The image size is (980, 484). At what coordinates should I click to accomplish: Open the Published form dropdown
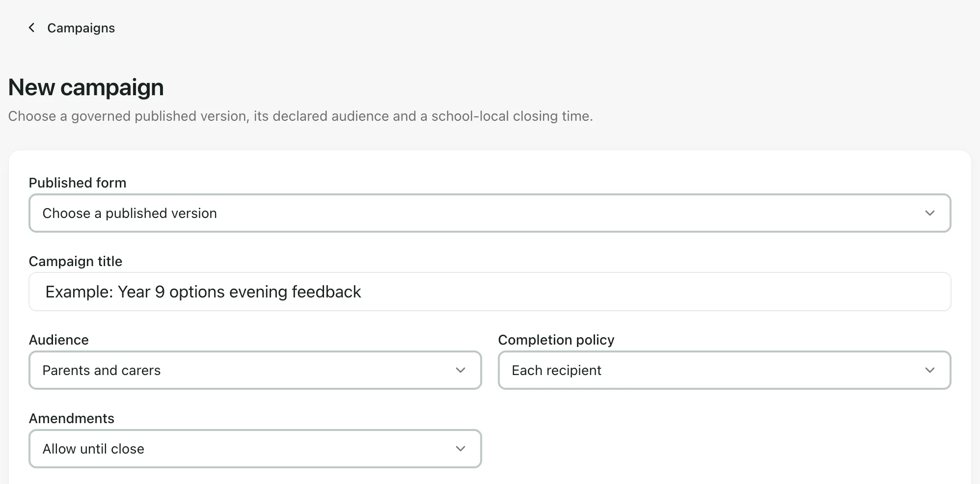point(490,213)
